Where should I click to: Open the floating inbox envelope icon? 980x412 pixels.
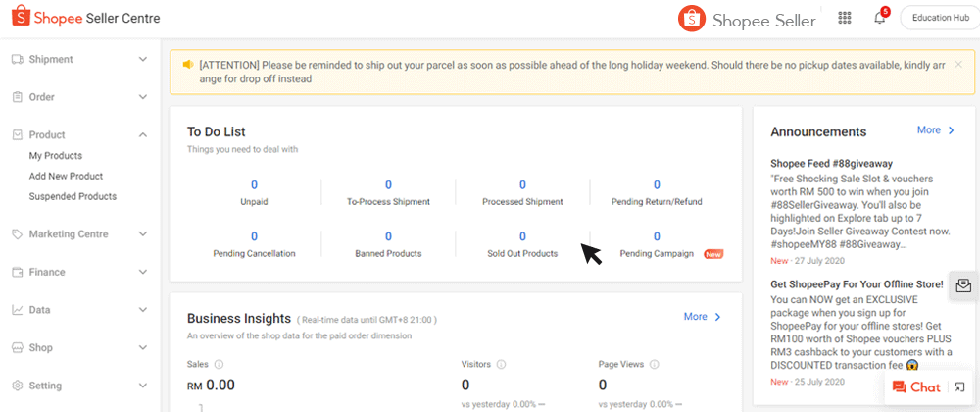[x=963, y=285]
